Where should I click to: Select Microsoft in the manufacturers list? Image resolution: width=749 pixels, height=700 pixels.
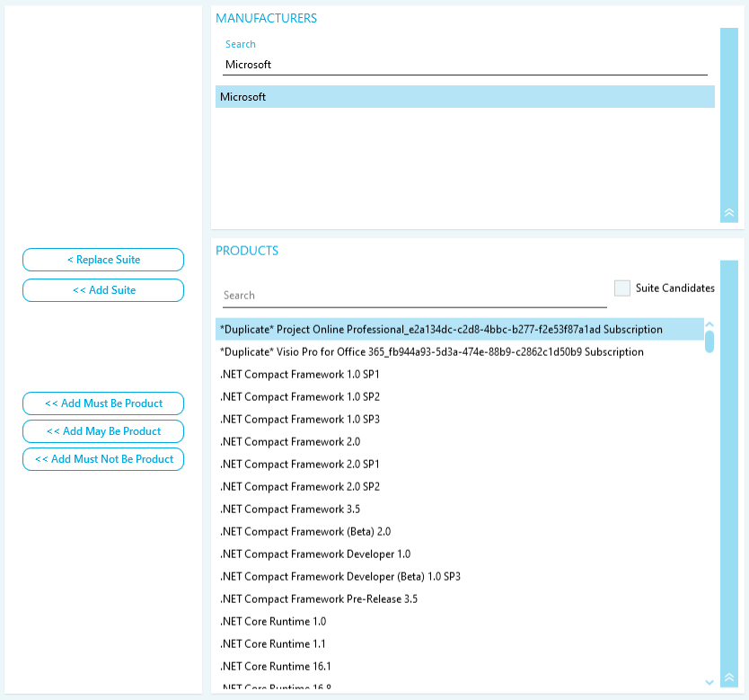point(464,97)
